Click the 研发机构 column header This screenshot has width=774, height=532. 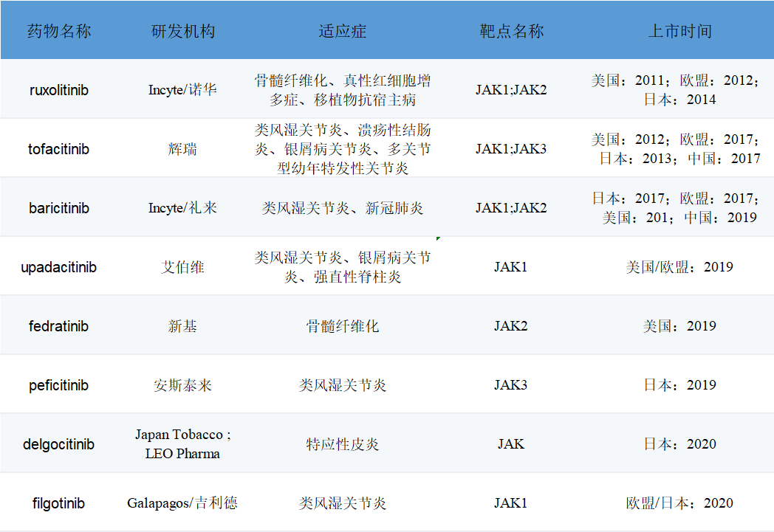[182, 31]
